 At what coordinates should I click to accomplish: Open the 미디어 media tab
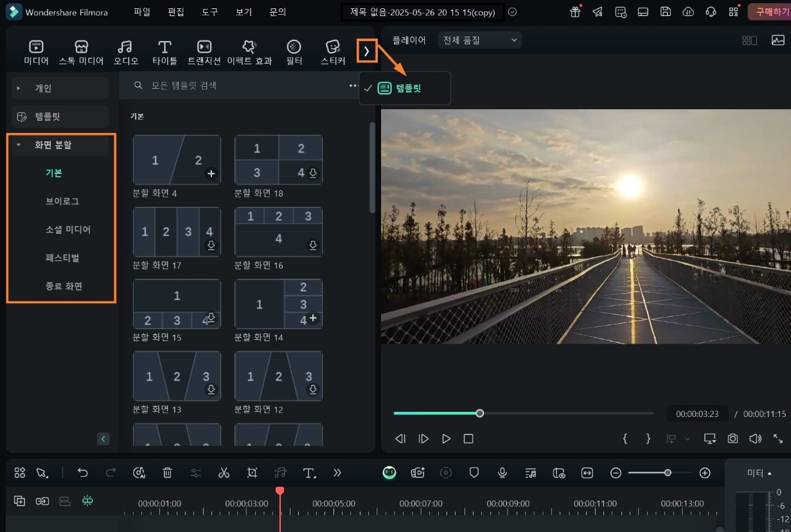click(x=36, y=52)
